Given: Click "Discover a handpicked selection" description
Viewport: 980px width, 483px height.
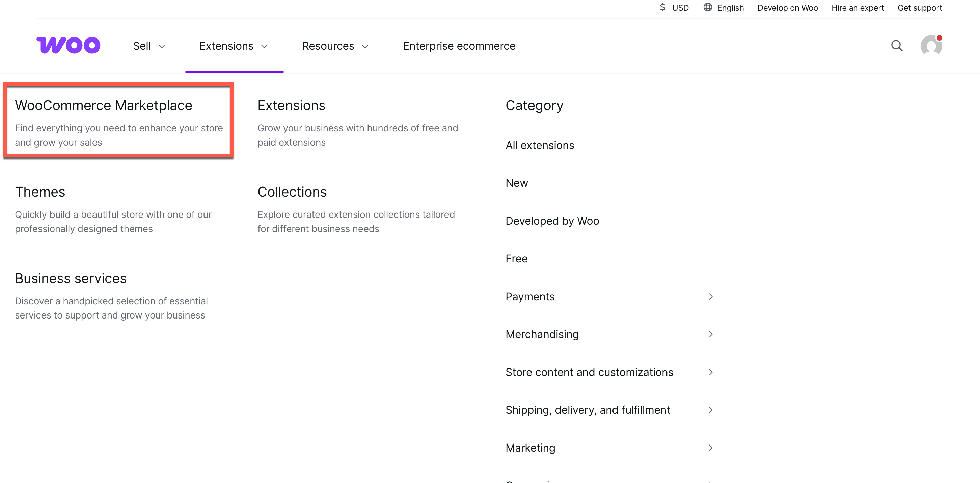Looking at the screenshot, I should pyautogui.click(x=111, y=308).
